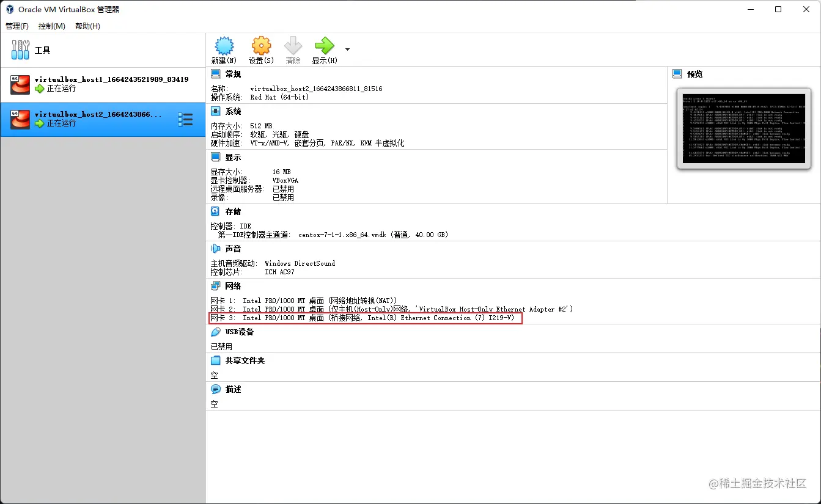Click the Shared Folders (共享文件夹) icon
The height and width of the screenshot is (504, 821).
215,360
